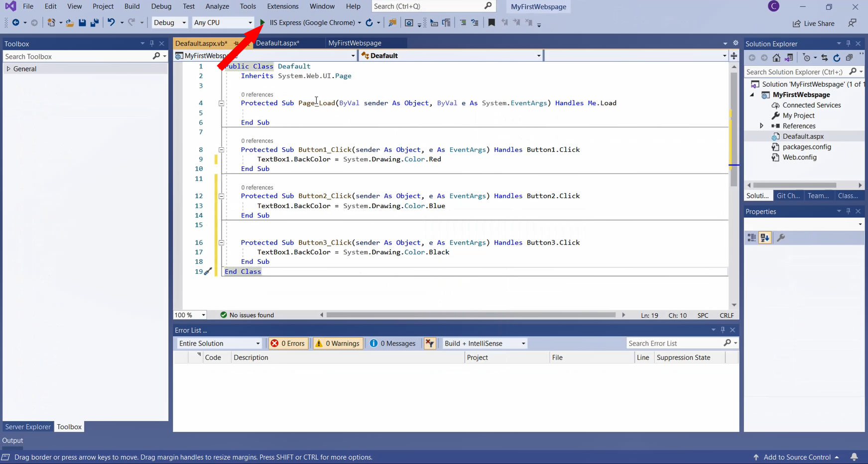Toggle the 0 Warnings filter

(x=338, y=344)
